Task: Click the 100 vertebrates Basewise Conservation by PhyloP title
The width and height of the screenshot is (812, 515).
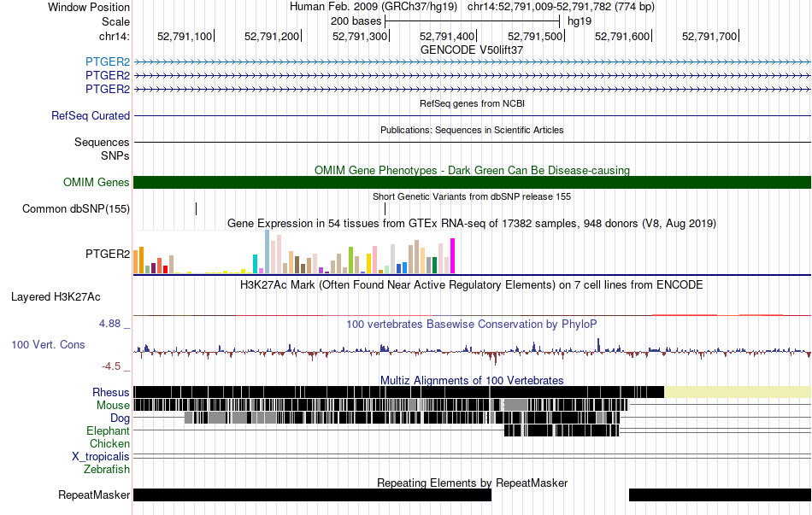Action: (472, 324)
